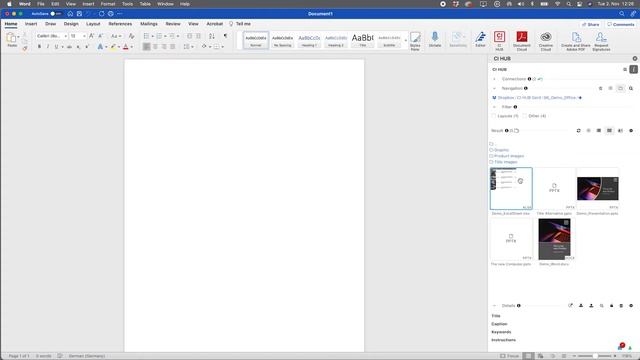Toggle the AutoSave switch
Viewport: 640px width, 360px height.
56,13
